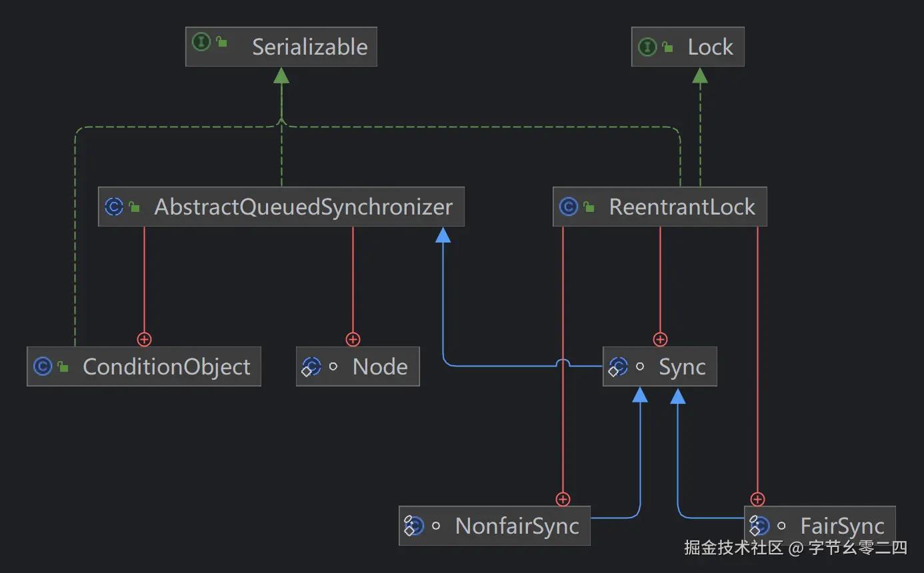Select the ReentrantLock class label
The width and height of the screenshot is (924, 573).
682,207
